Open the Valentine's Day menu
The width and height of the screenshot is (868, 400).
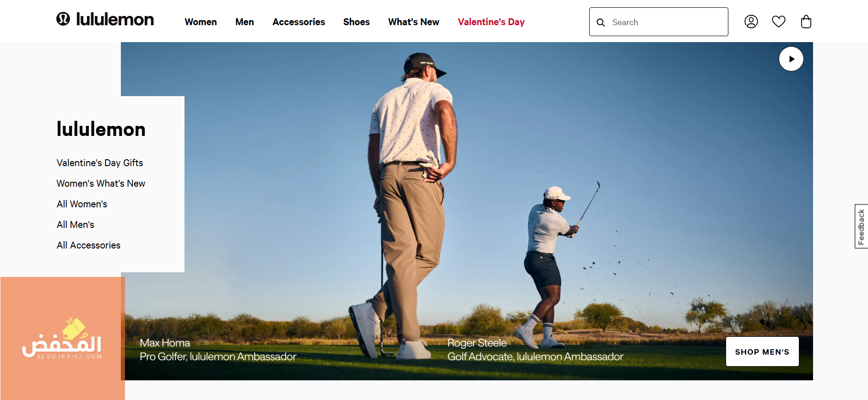(491, 22)
